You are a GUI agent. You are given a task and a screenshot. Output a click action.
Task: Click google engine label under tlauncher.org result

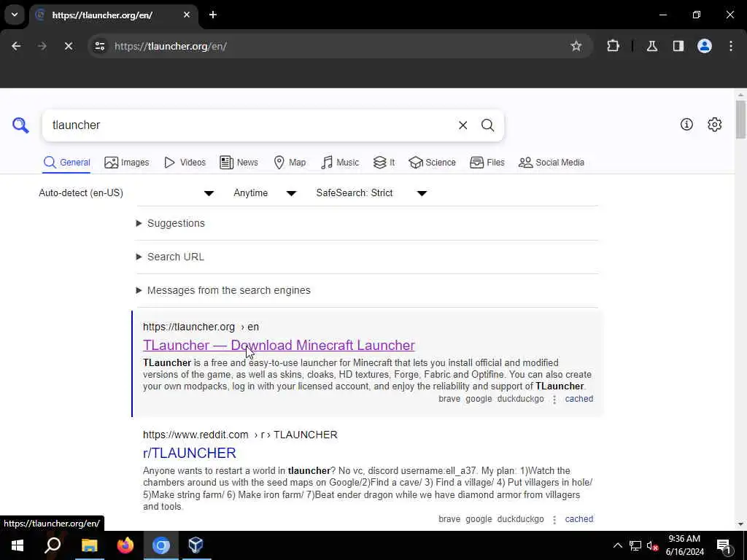tap(479, 399)
